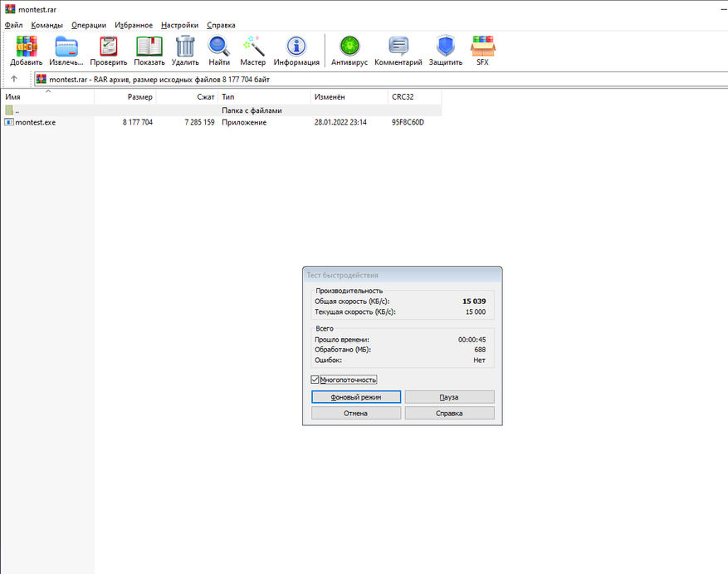
Task: Open the Файл menu
Action: pyautogui.click(x=13, y=25)
